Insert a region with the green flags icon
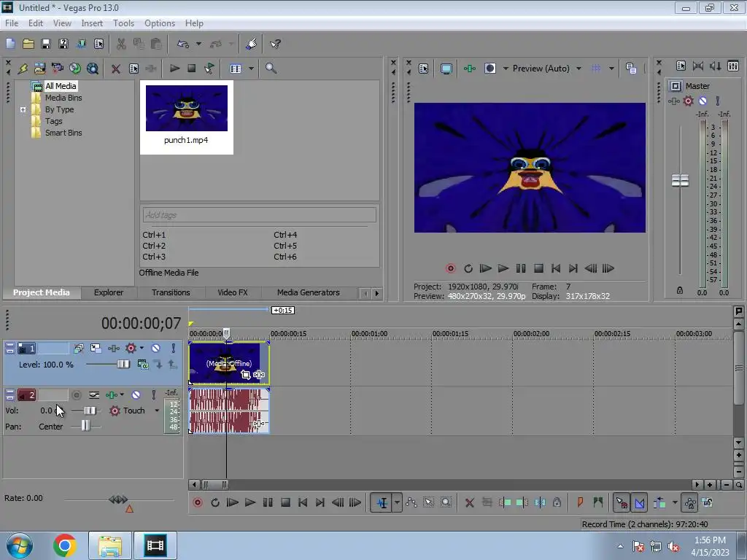 (598, 502)
